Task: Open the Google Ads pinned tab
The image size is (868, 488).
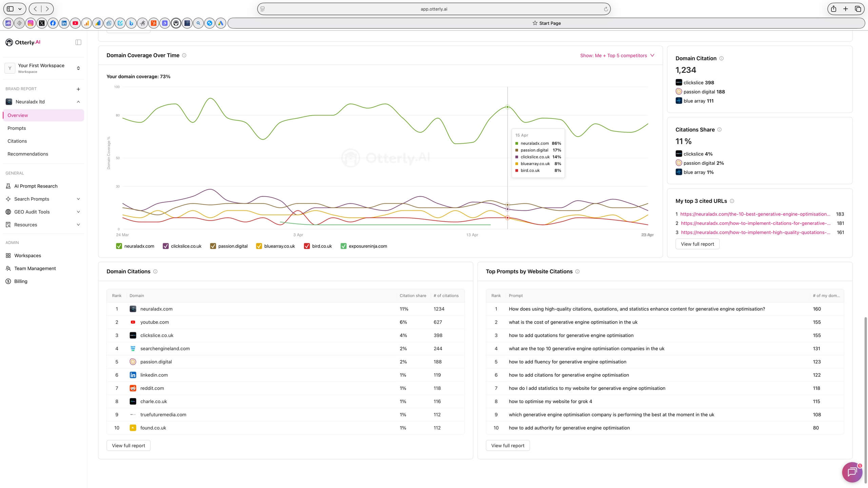Action: click(221, 23)
